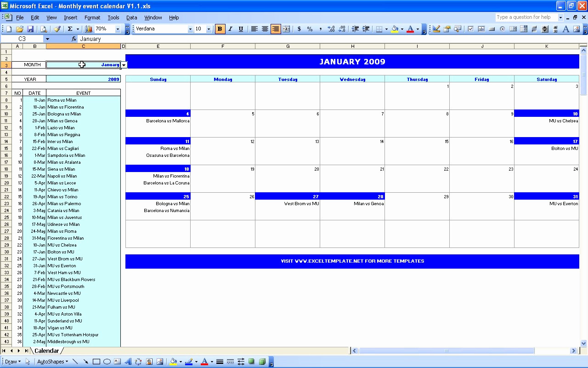
Task: Toggle Underline formatting
Action: click(241, 29)
